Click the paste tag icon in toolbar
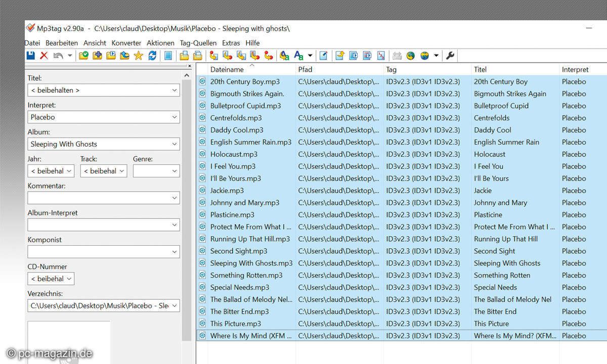This screenshot has width=607, height=364. pos(198,56)
